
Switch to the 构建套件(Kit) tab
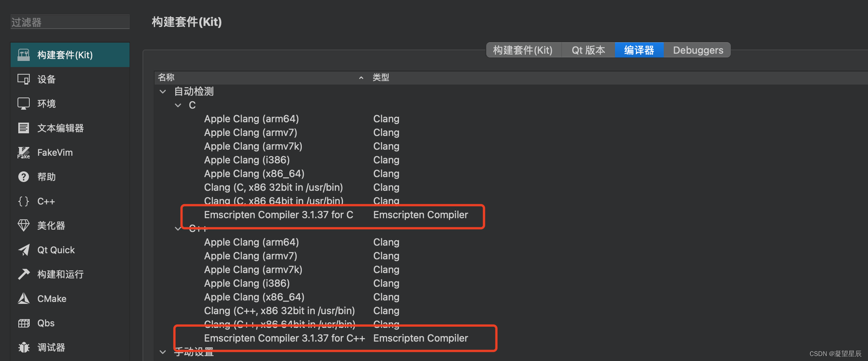(x=523, y=50)
